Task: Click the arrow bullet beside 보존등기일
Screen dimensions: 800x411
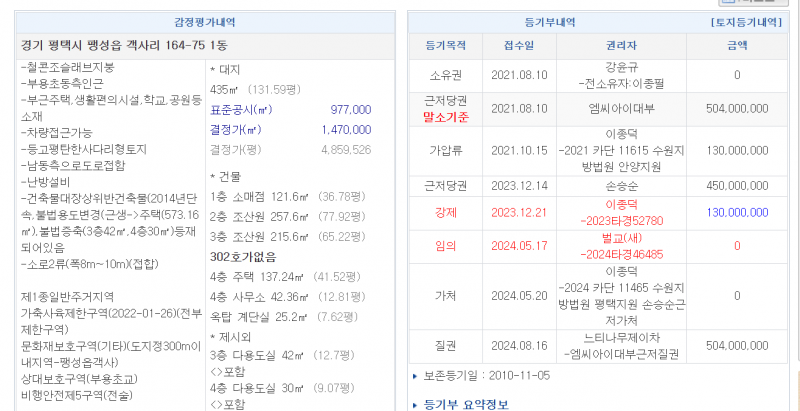Action: (416, 376)
